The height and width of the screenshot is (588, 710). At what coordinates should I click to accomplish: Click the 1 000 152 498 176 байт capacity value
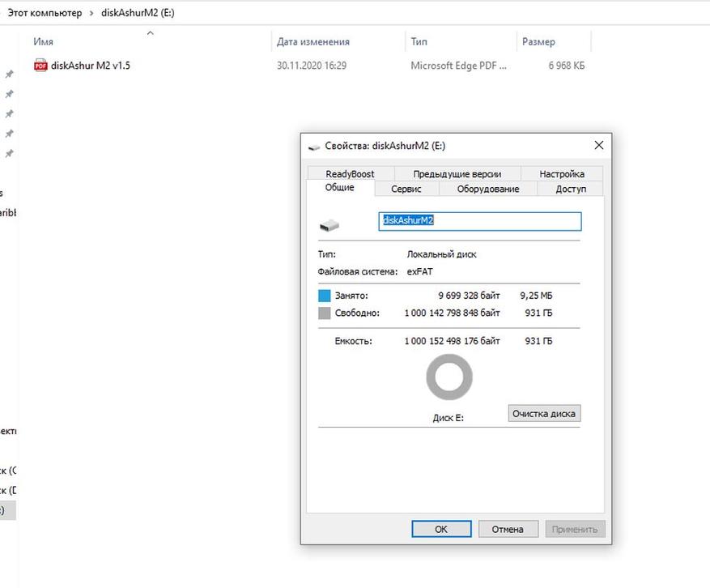[x=452, y=341]
